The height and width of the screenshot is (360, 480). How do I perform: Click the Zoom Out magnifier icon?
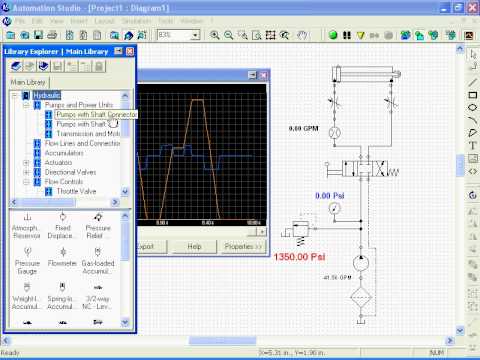click(229, 35)
